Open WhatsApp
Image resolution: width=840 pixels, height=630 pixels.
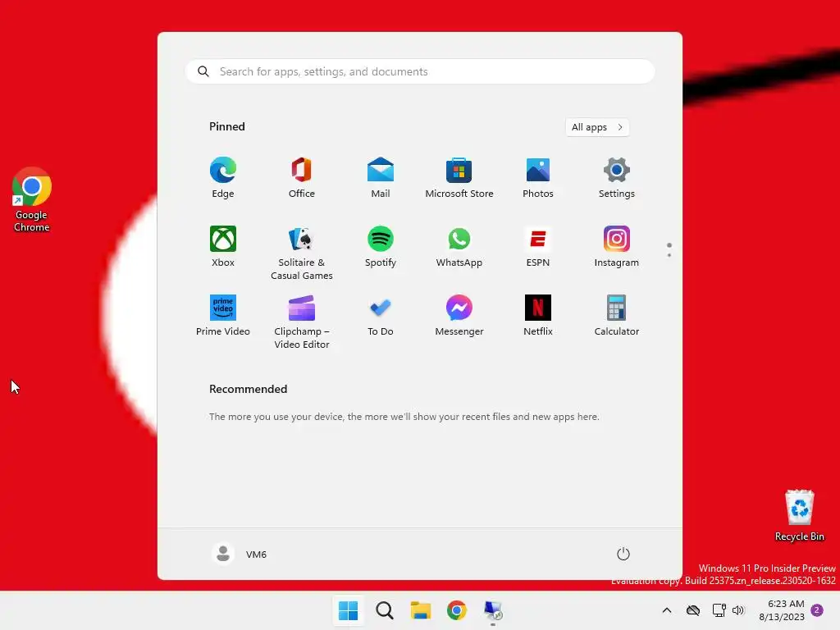[459, 247]
